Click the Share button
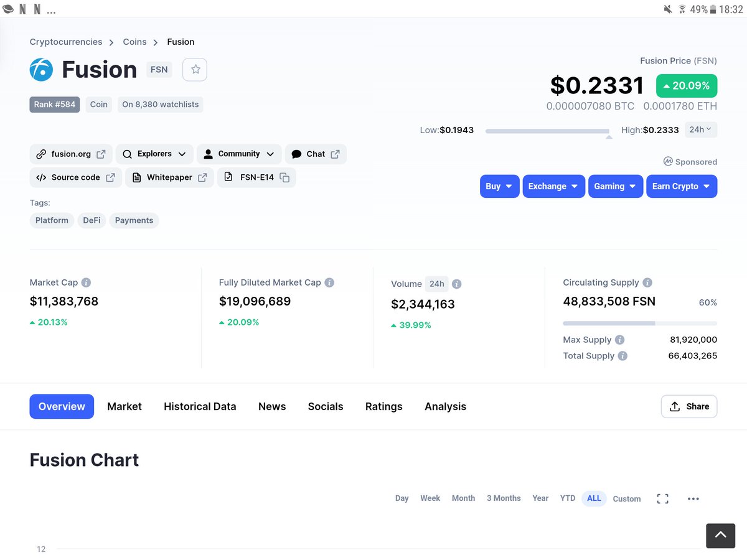The height and width of the screenshot is (560, 747). point(689,406)
